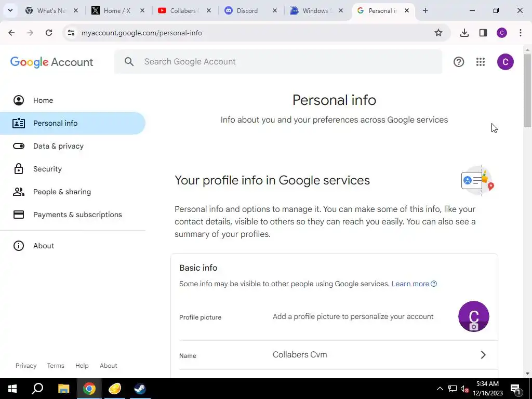Focus the Search Google Account field
The height and width of the screenshot is (399, 532).
click(278, 61)
